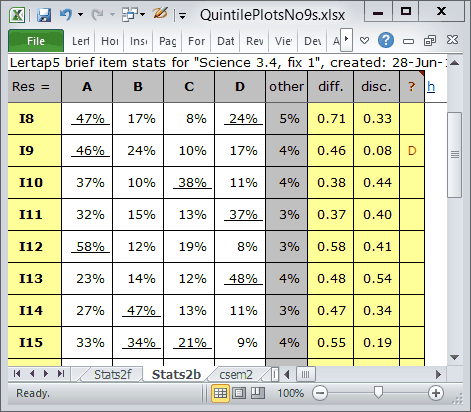Open dropdown beside the shapes icon
Screen dimensions: 471x412
click(143, 15)
